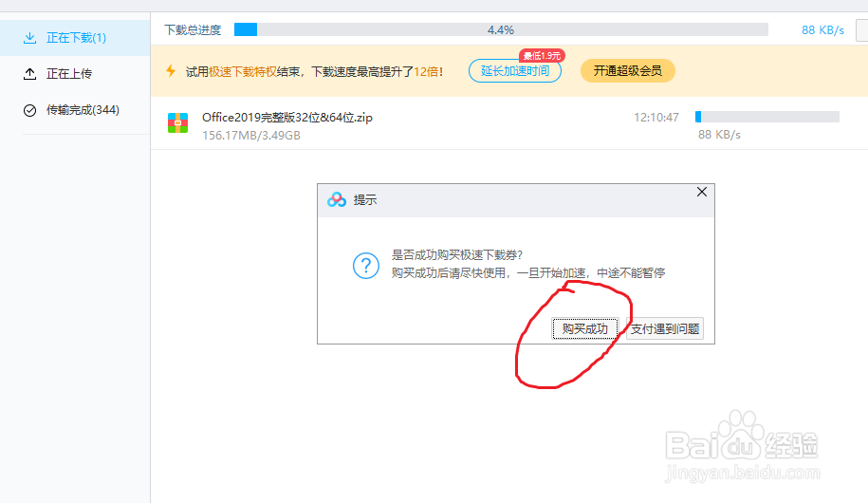Click the 延长加速时间 button
This screenshot has width=868, height=503.
tap(515, 71)
